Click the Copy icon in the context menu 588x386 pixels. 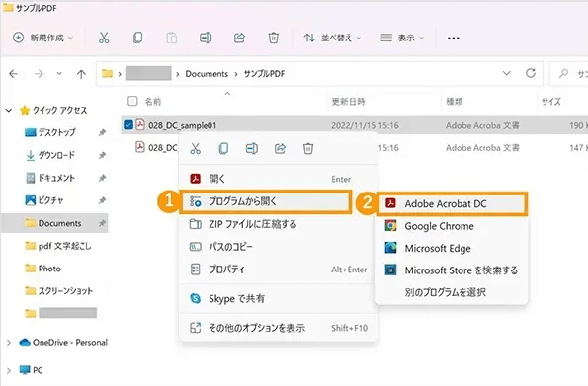[223, 148]
